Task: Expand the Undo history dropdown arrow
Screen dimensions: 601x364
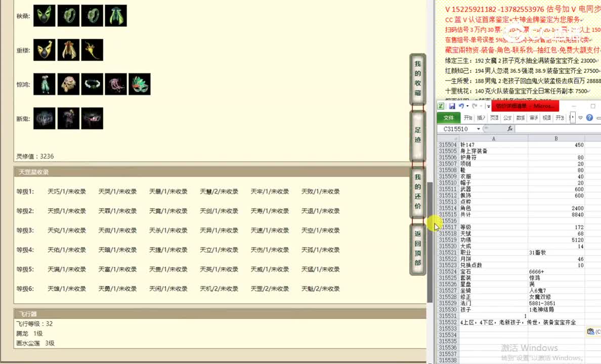Action: click(x=467, y=106)
